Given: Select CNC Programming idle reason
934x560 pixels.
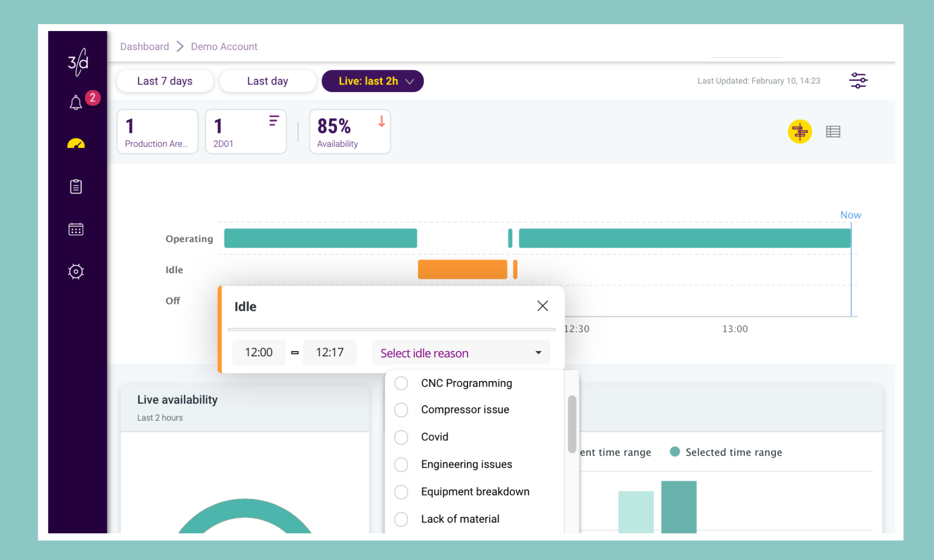Looking at the screenshot, I should [401, 383].
